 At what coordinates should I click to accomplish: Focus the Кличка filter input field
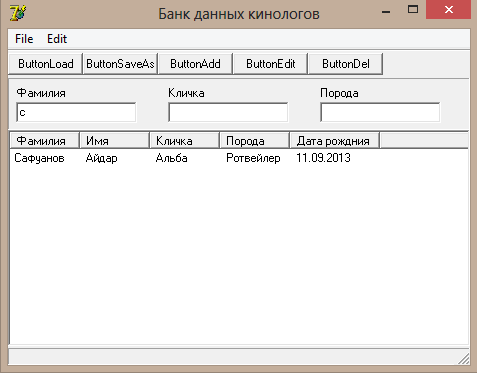[228, 112]
